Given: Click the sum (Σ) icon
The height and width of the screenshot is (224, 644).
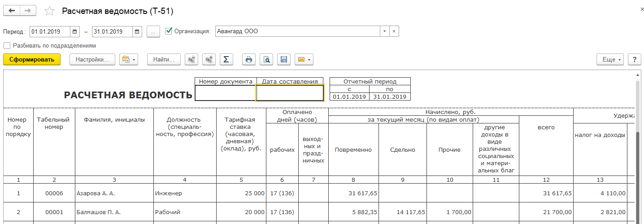Looking at the screenshot, I should point(226,59).
